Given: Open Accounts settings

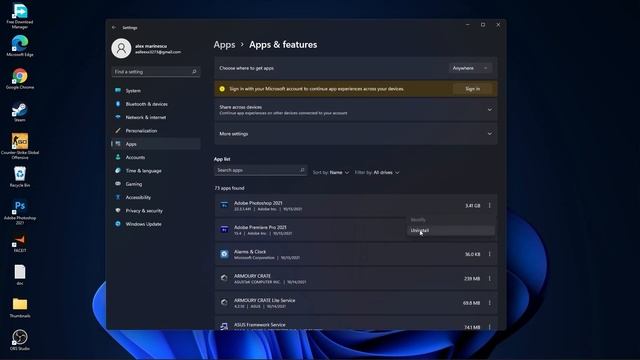Looking at the screenshot, I should (156, 157).
